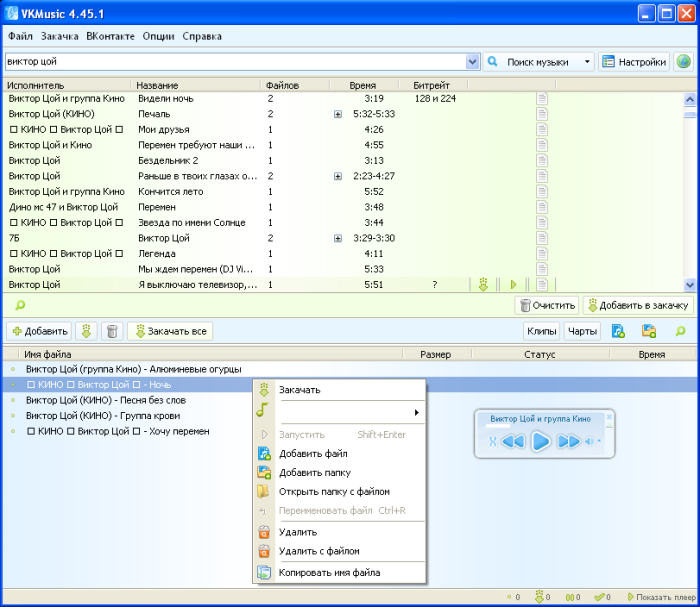
Task: Open the document icon in the Печаль row
Action: [542, 114]
